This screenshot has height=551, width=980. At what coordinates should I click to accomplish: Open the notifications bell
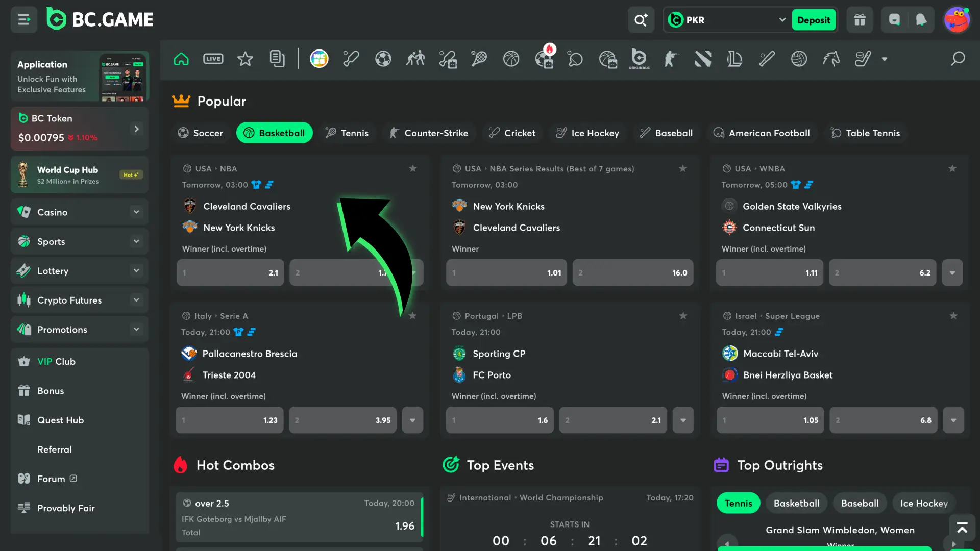(921, 20)
